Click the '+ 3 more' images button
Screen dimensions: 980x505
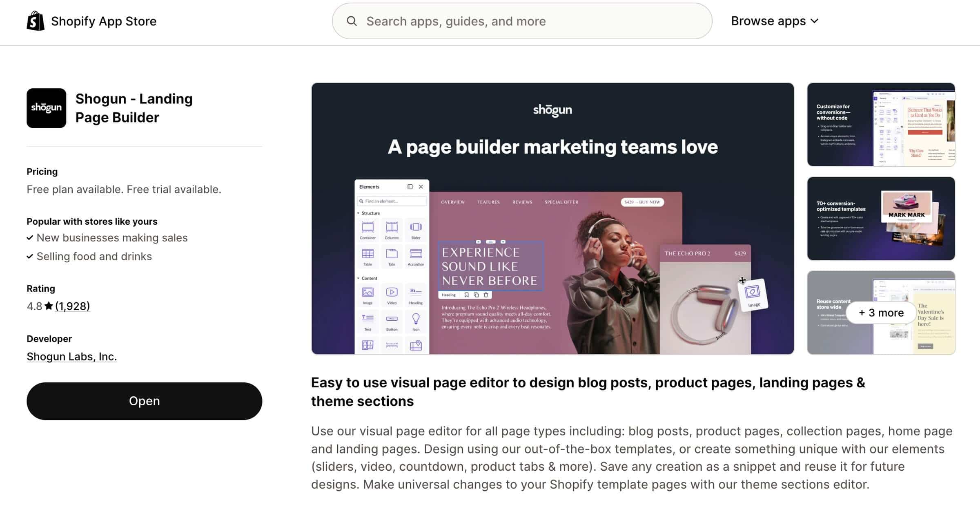[881, 313]
